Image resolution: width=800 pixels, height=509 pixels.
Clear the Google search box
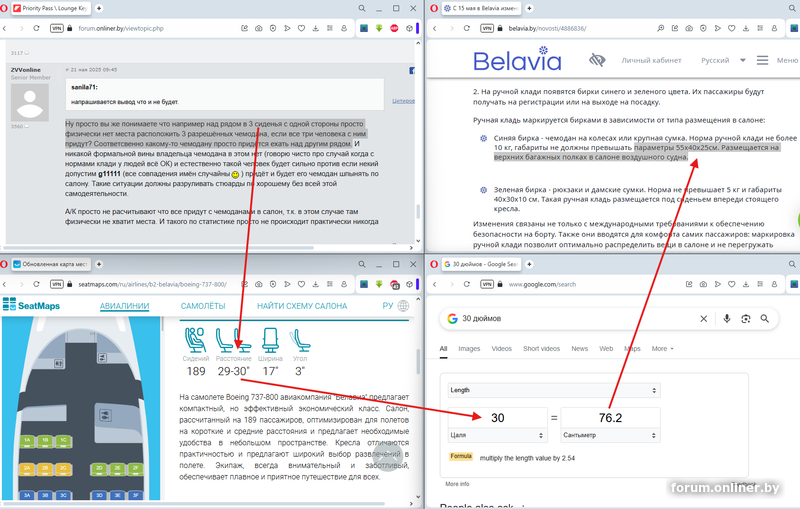704,319
